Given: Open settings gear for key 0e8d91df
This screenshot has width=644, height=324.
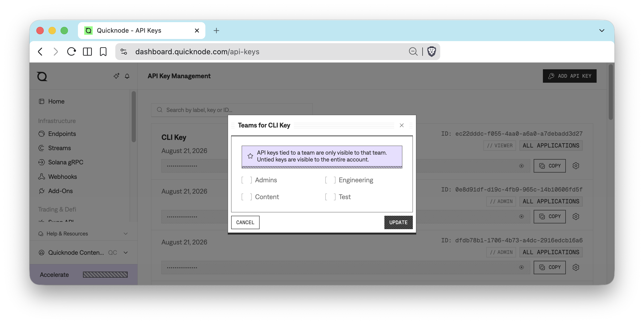Looking at the screenshot, I should click(x=576, y=217).
